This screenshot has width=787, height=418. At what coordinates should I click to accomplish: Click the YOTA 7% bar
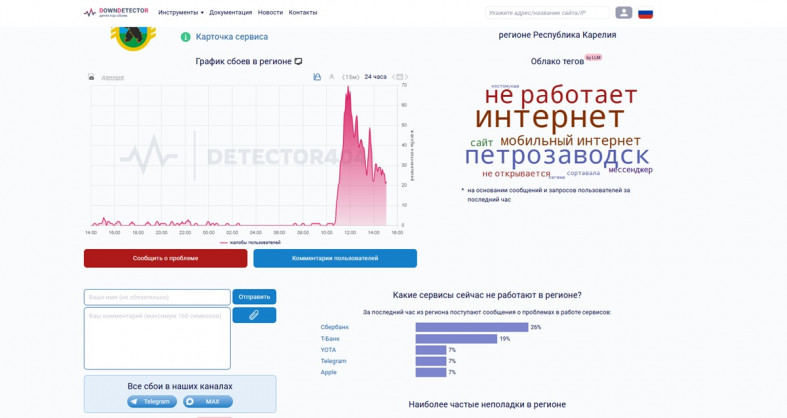431,350
